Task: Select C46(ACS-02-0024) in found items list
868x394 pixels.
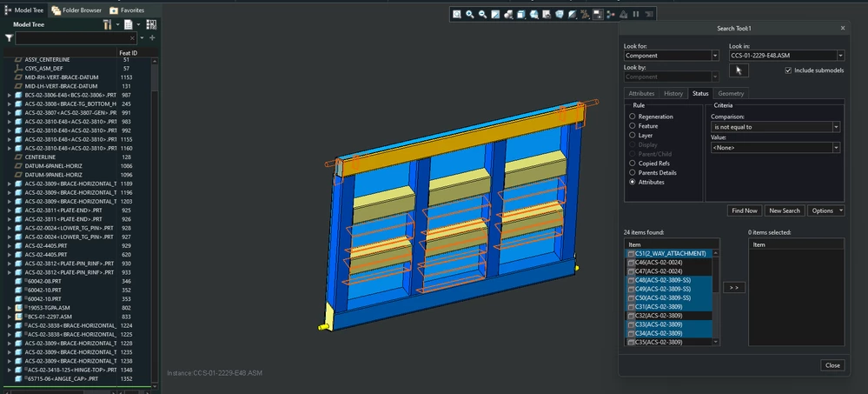Action: click(669, 262)
